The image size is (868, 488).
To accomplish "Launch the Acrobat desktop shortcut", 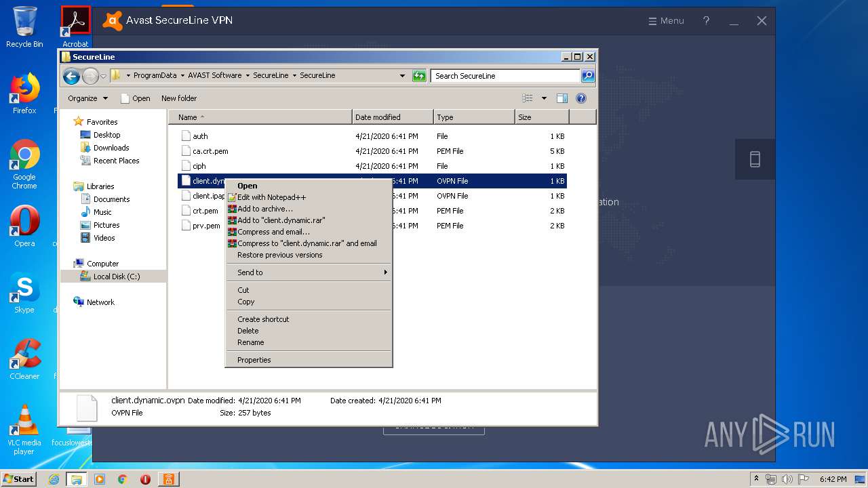I will click(x=75, y=27).
